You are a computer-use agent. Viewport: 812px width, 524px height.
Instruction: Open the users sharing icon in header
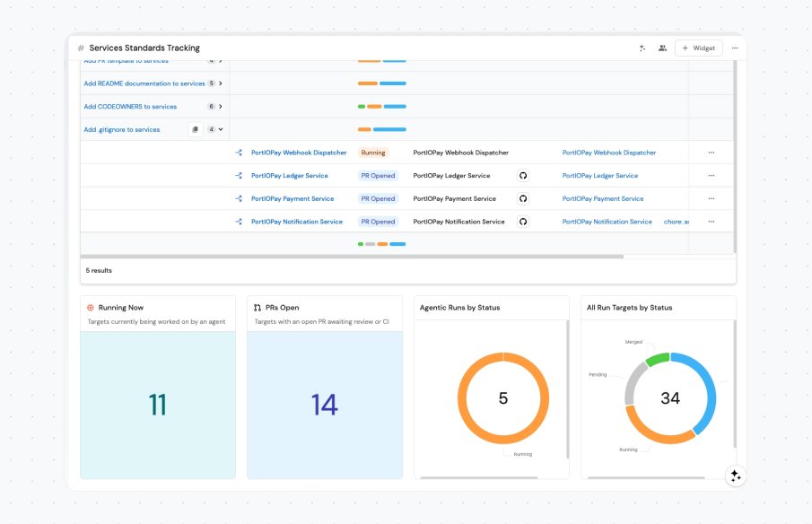point(662,48)
